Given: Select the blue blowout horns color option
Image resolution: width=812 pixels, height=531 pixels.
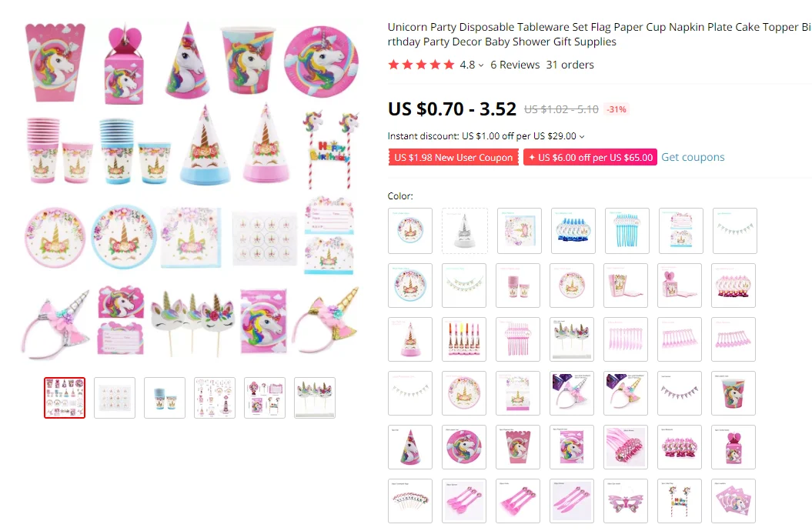Looking at the screenshot, I should [x=573, y=231].
